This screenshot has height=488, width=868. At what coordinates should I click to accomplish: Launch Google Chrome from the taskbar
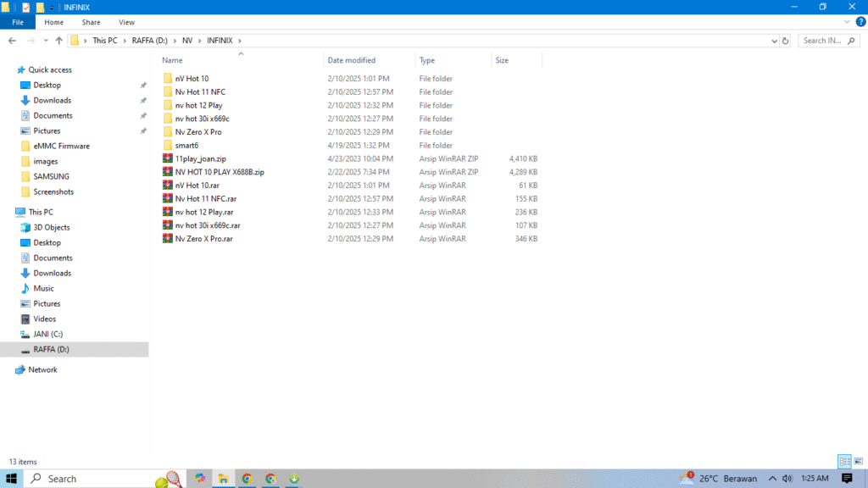(247, 478)
